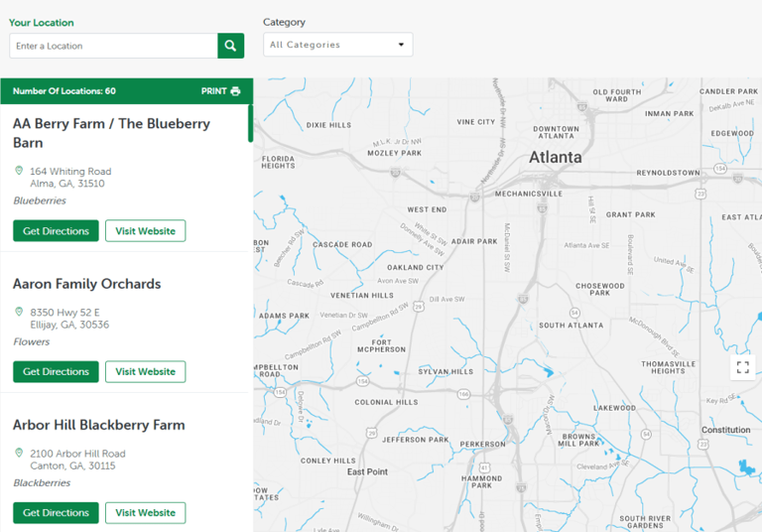762x532 pixels.
Task: Click the magnifying glass search button
Action: [x=230, y=46]
